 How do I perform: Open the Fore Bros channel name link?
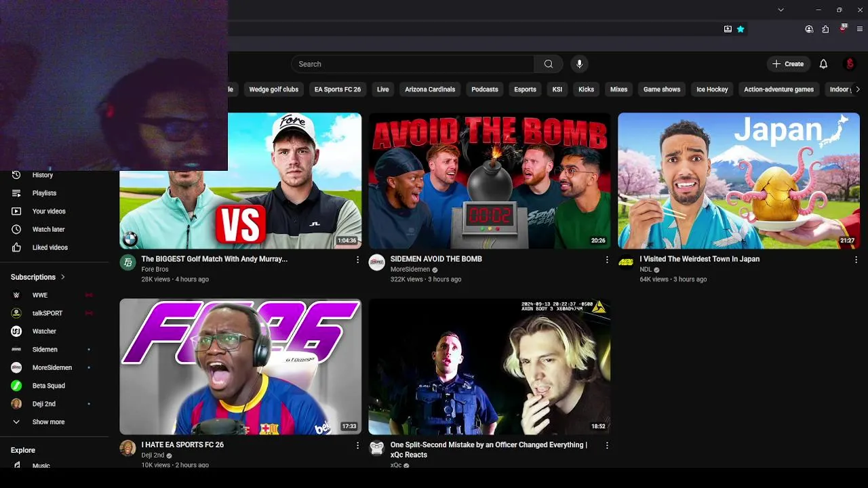155,269
